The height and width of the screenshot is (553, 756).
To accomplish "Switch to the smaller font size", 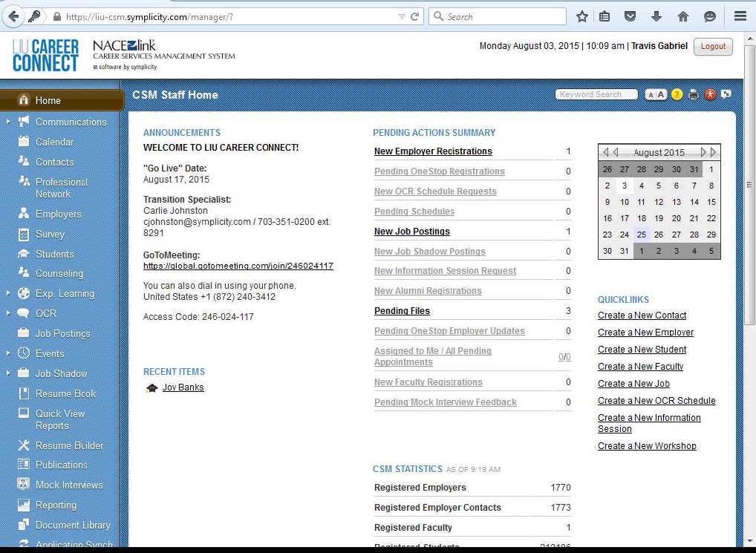I will [651, 94].
